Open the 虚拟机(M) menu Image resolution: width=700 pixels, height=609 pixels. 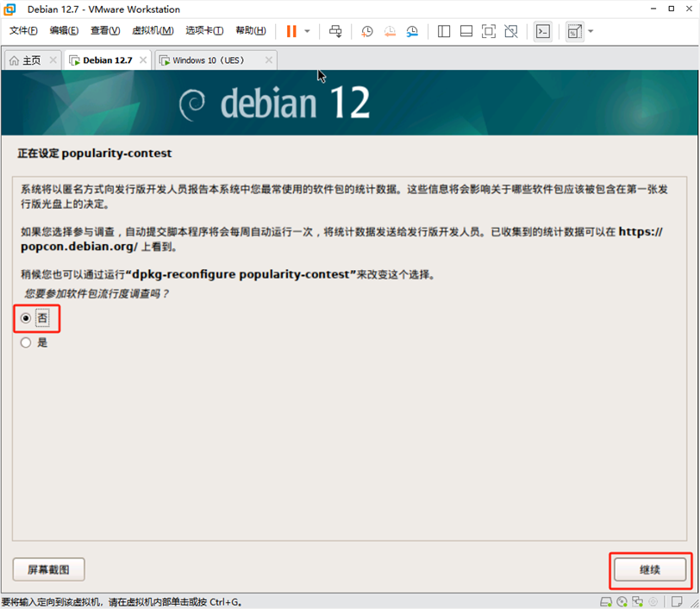[x=153, y=30]
